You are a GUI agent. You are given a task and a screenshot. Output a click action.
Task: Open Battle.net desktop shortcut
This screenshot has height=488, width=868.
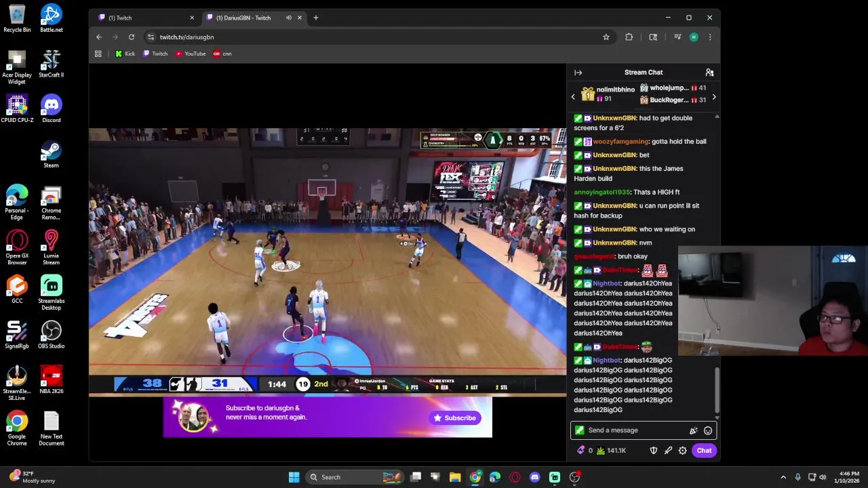[52, 19]
